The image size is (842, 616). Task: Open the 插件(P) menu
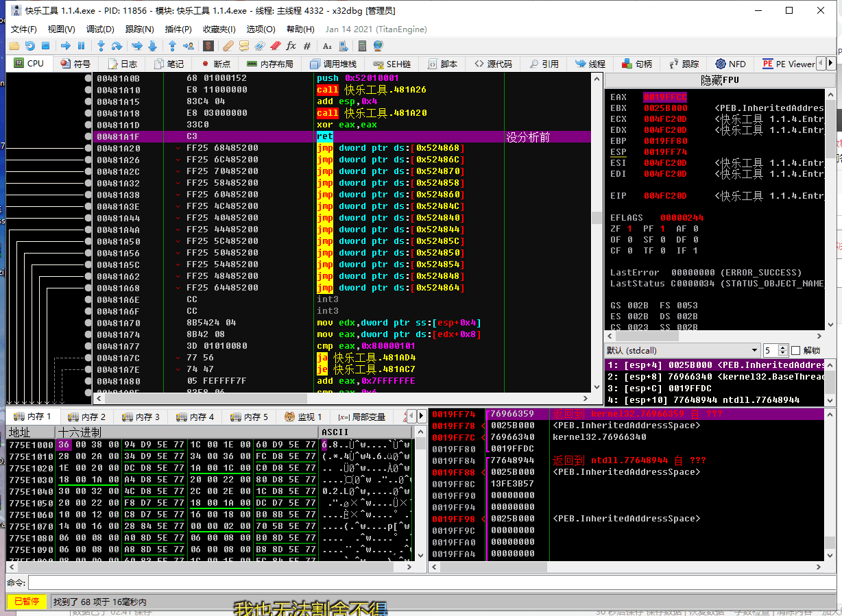(x=178, y=29)
